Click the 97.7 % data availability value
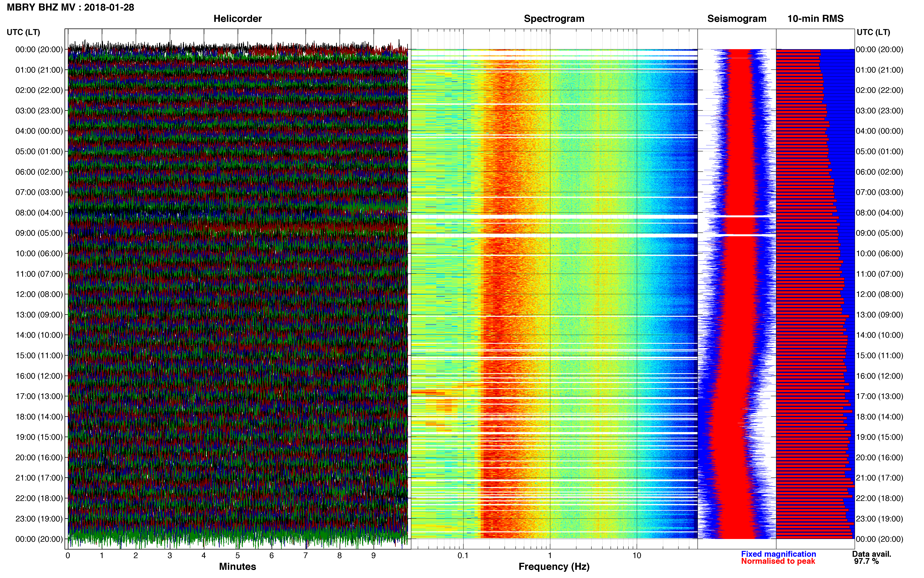Screen dimensions: 924x578 (866, 561)
